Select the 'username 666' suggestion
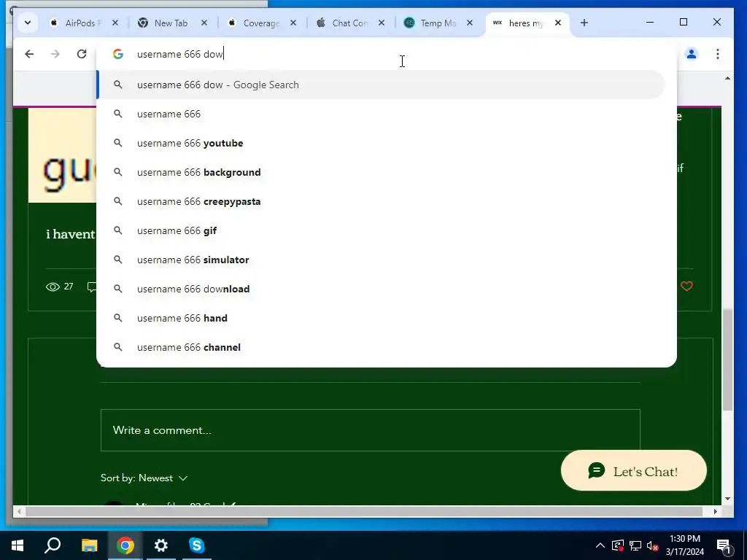The height and width of the screenshot is (560, 747). coord(380,114)
